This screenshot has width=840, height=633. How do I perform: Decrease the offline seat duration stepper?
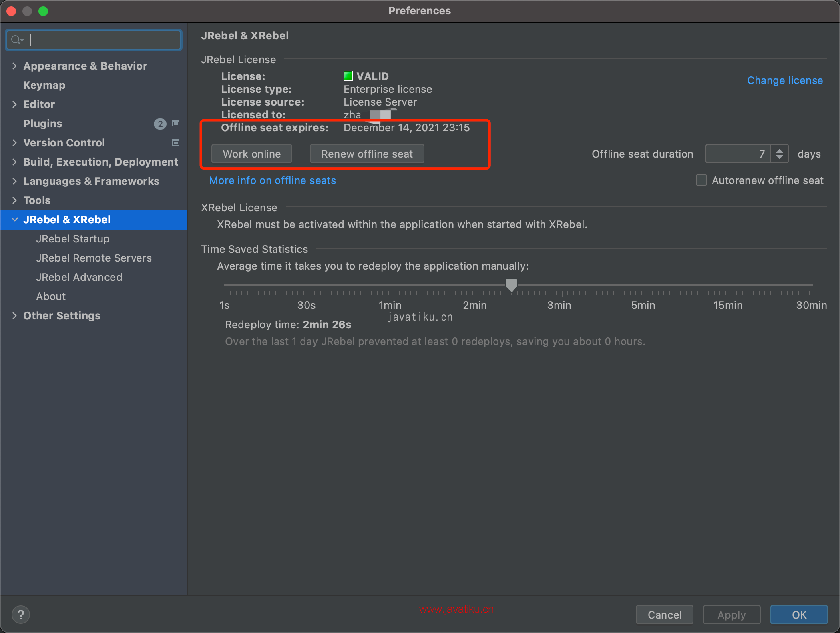tap(779, 158)
